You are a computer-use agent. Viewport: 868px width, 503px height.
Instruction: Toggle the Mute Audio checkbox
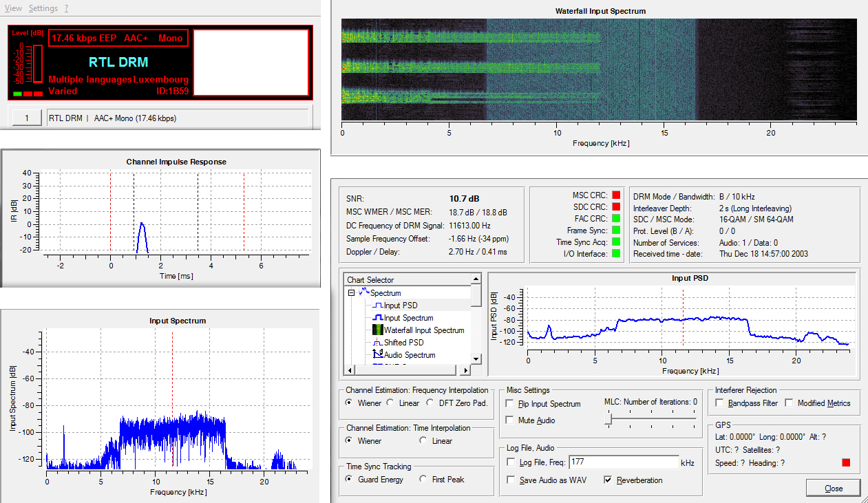coord(510,420)
